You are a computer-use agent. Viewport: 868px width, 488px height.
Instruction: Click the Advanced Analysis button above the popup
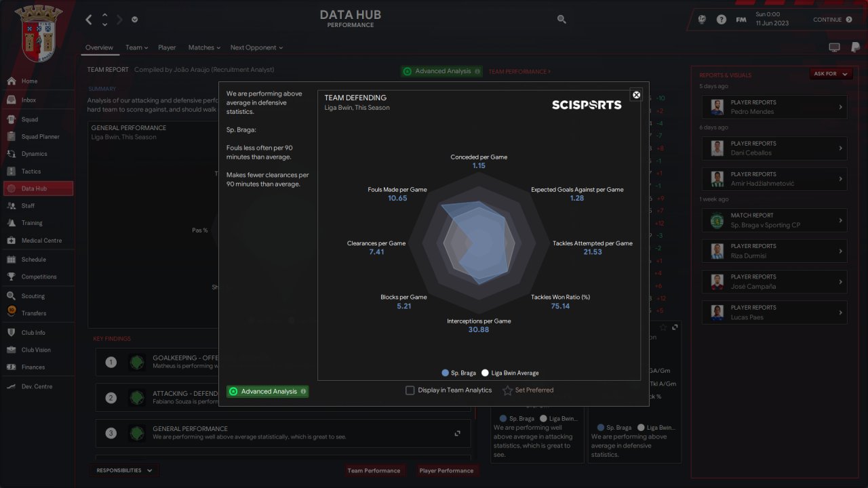click(x=441, y=71)
